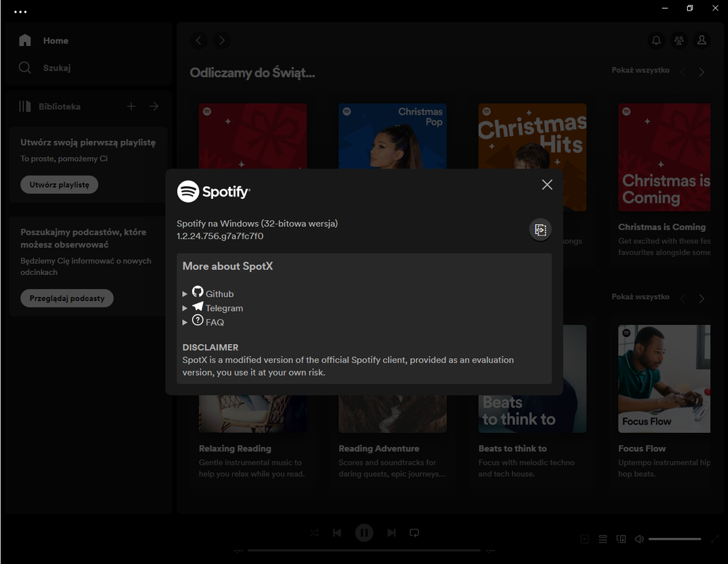The width and height of the screenshot is (728, 564).
Task: Toggle shuffle playback
Action: coord(315,533)
